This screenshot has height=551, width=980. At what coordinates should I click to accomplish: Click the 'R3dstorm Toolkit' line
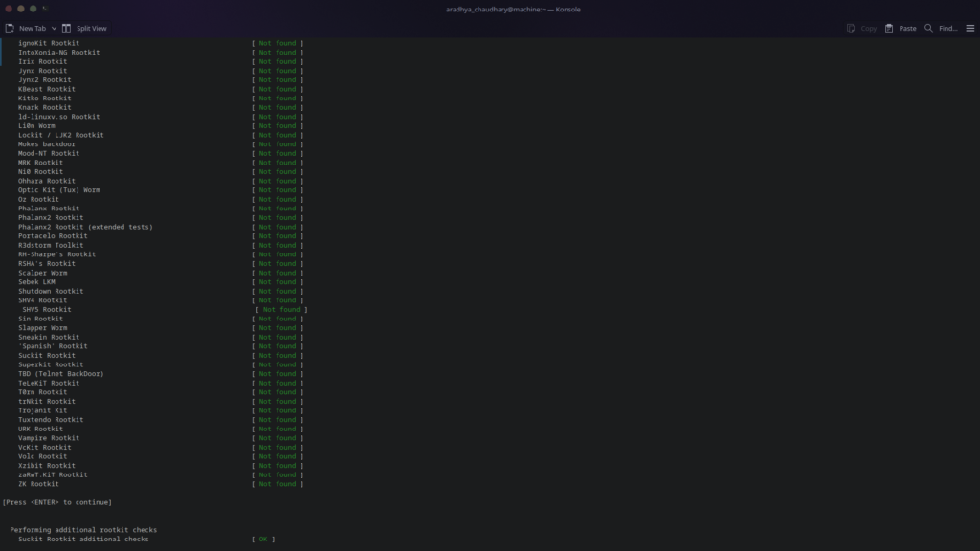coord(51,246)
